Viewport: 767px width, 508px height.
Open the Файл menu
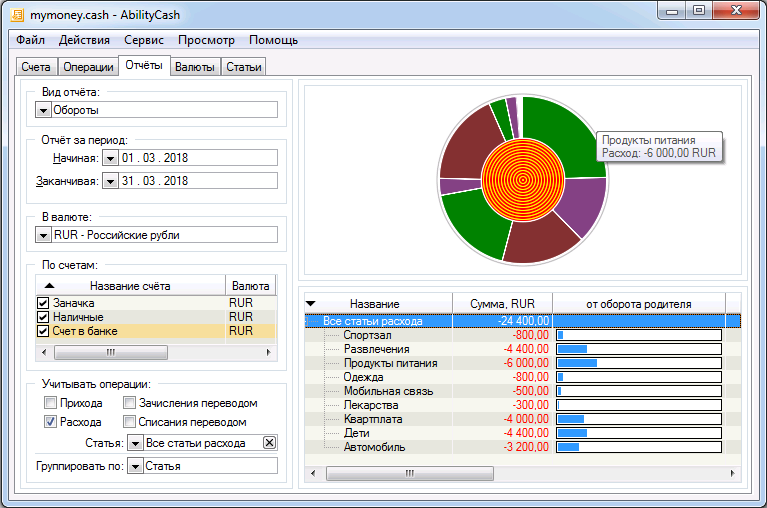click(30, 40)
